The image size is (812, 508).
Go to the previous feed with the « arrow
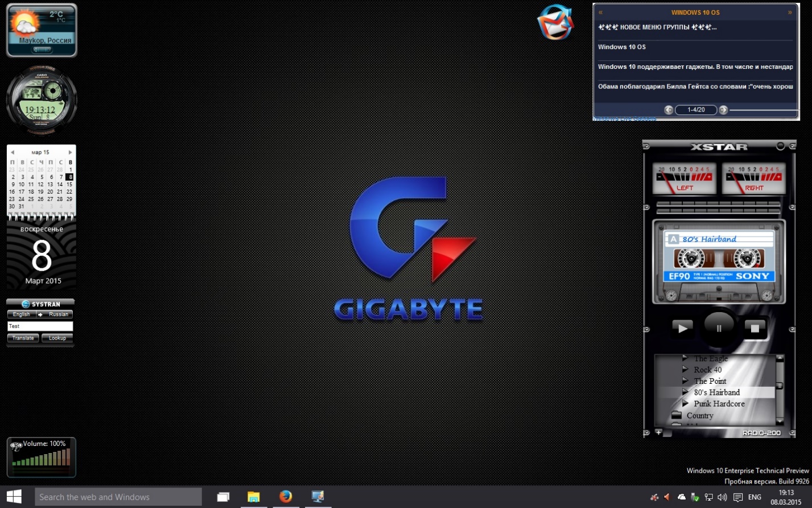pyautogui.click(x=600, y=13)
